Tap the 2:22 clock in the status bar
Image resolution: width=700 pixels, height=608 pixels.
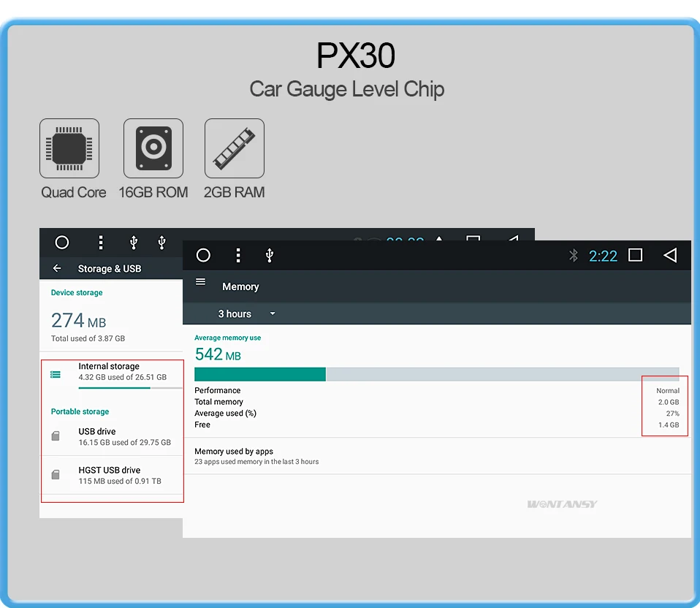coord(603,255)
